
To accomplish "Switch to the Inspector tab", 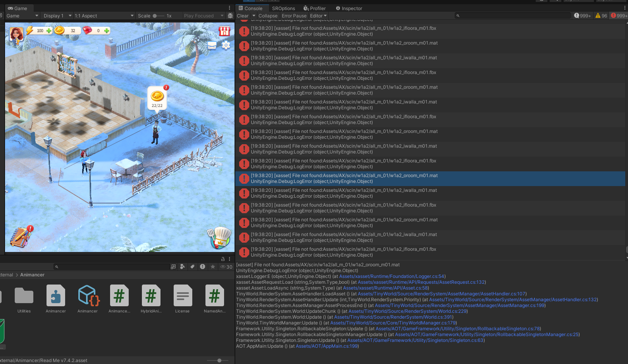I will point(349,8).
